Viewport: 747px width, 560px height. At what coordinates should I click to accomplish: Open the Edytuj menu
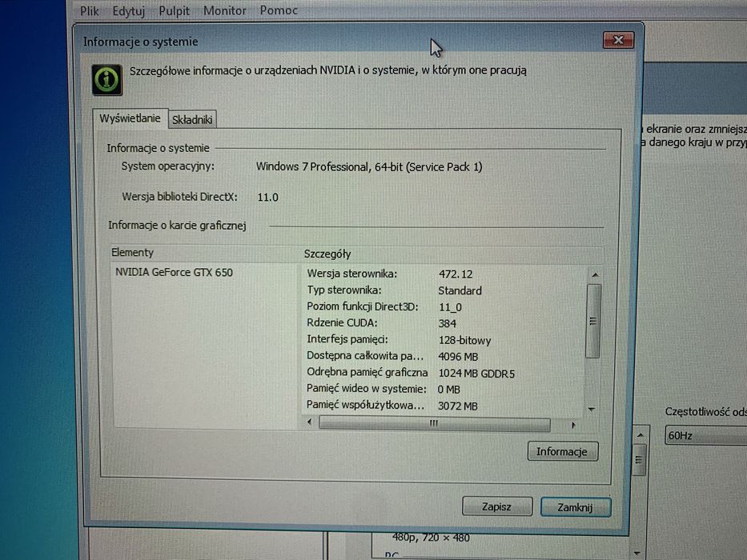tap(129, 10)
